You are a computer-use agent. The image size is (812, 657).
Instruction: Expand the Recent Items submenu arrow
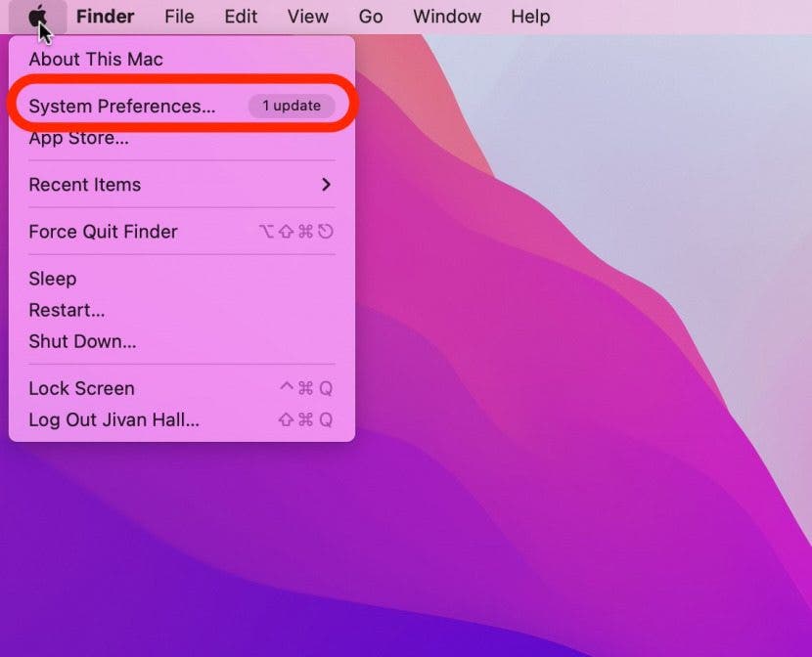pyautogui.click(x=326, y=185)
